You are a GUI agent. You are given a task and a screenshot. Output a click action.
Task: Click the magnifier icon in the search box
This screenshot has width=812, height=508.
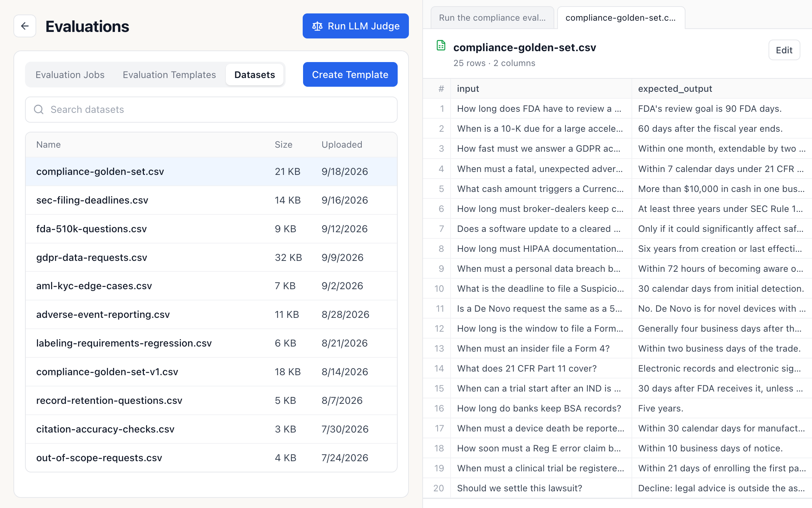point(39,110)
